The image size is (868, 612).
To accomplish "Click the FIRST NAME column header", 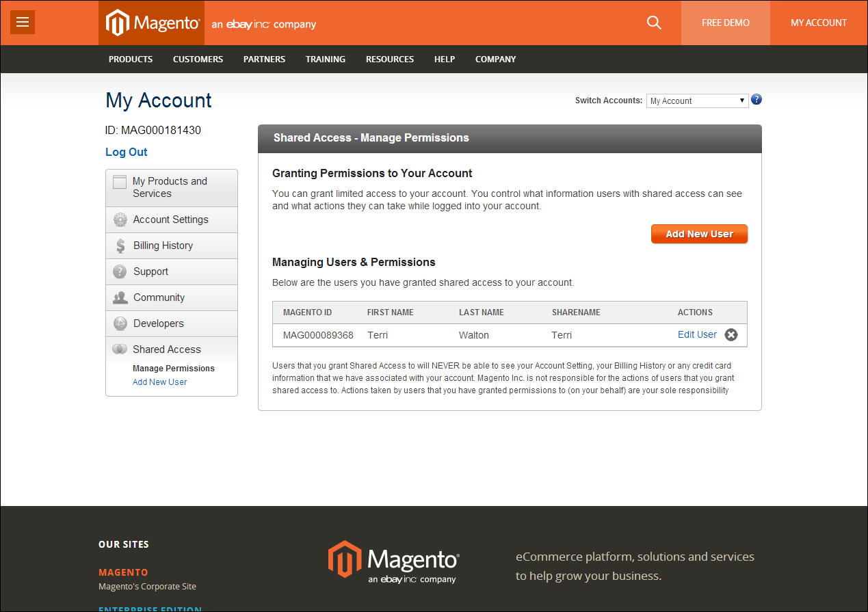I will coord(391,312).
